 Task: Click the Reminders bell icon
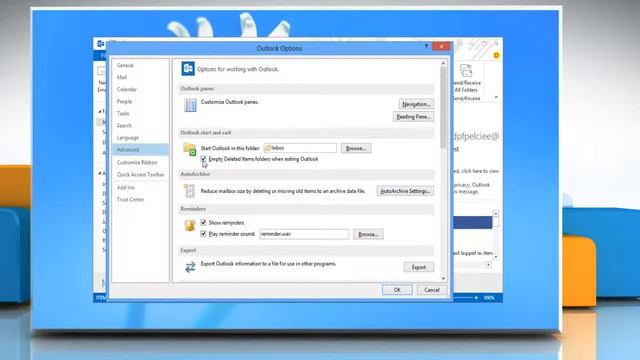(x=190, y=225)
